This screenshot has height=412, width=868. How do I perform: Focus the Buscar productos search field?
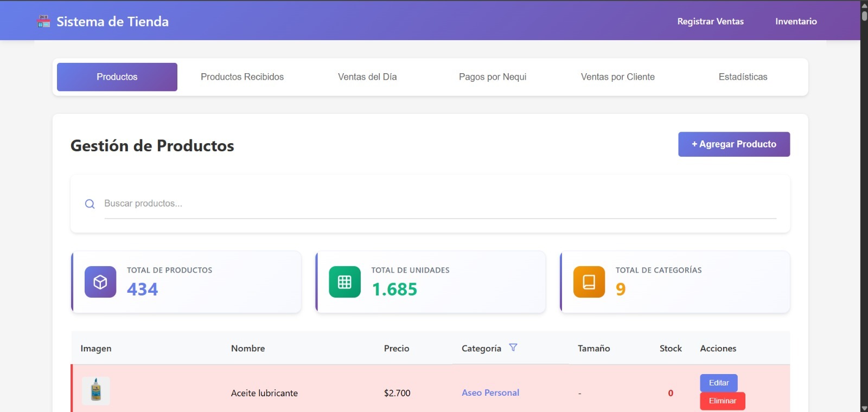point(440,204)
